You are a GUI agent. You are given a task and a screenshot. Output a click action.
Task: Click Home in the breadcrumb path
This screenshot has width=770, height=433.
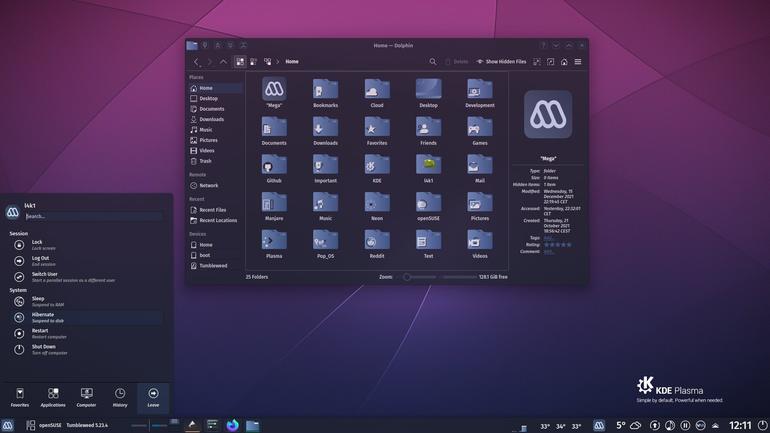point(292,62)
